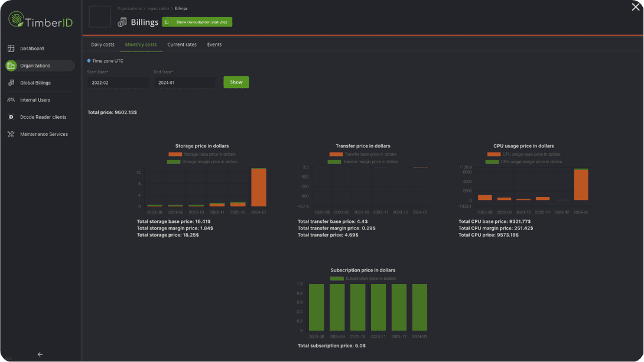Open Dashboard icon in sidebar
The image size is (644, 362).
click(11, 49)
